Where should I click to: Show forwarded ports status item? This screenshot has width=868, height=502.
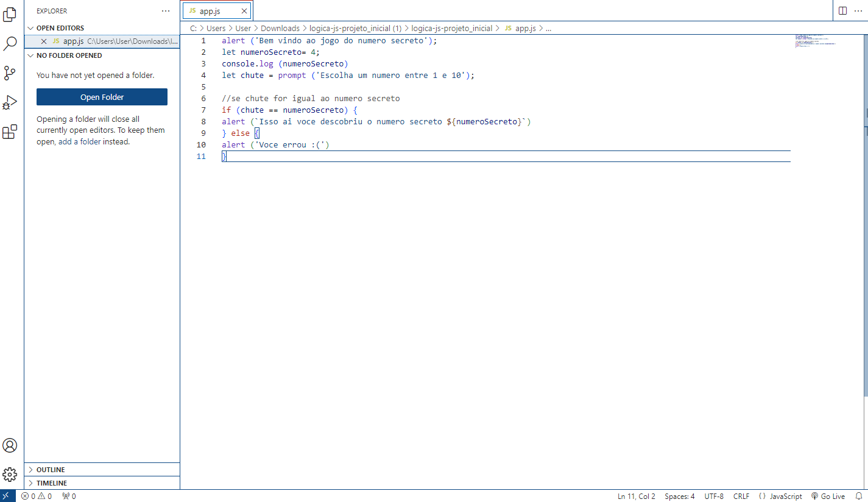tap(69, 496)
